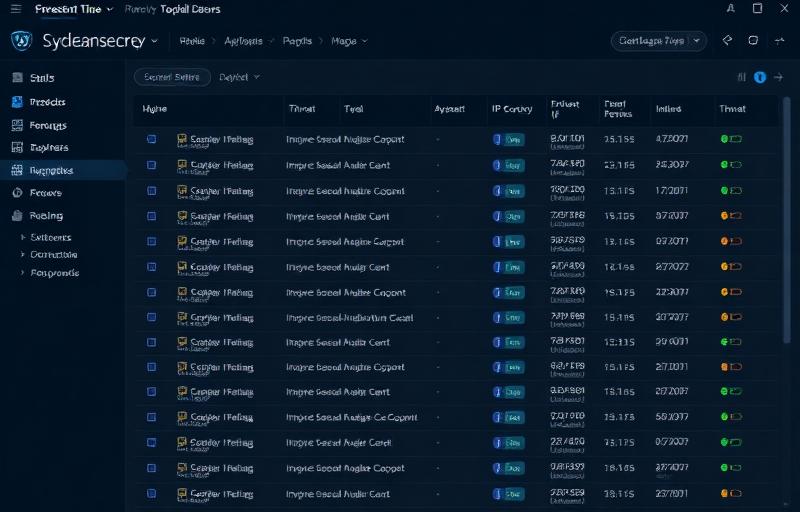
Task: Click the Secred Seltes pill button
Action: pyautogui.click(x=172, y=77)
